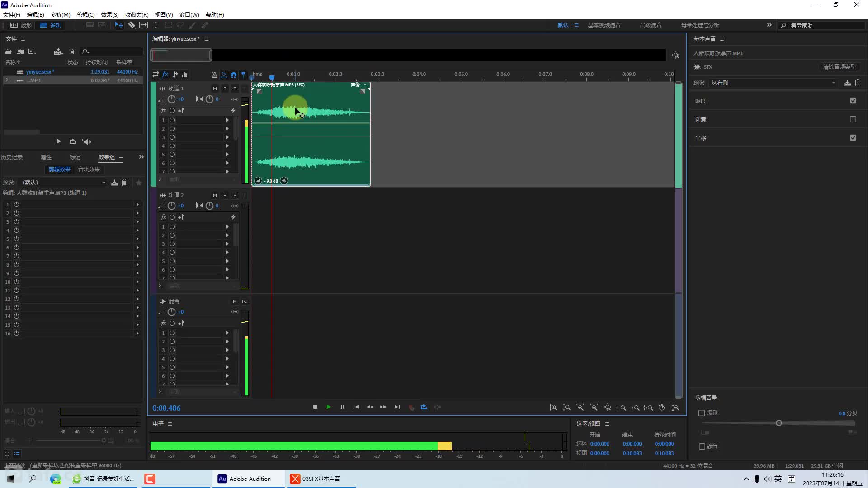
Task: Enable the 级别 clip volume checkbox
Action: click(702, 413)
